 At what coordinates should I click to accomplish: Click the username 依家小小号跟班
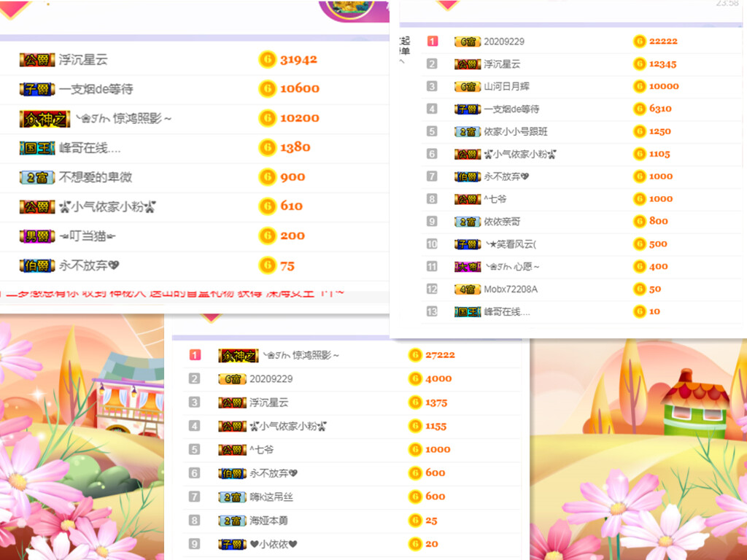(x=516, y=132)
